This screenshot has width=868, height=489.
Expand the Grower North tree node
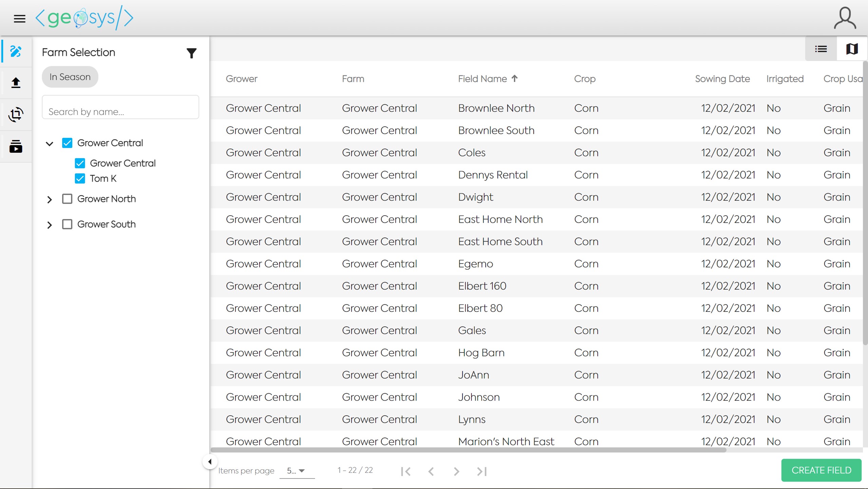pos(50,199)
